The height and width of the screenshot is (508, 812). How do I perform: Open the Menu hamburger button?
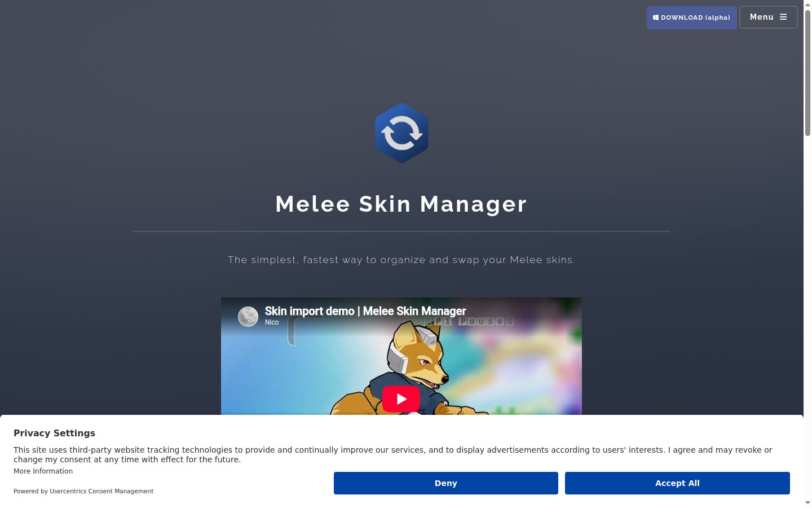768,17
